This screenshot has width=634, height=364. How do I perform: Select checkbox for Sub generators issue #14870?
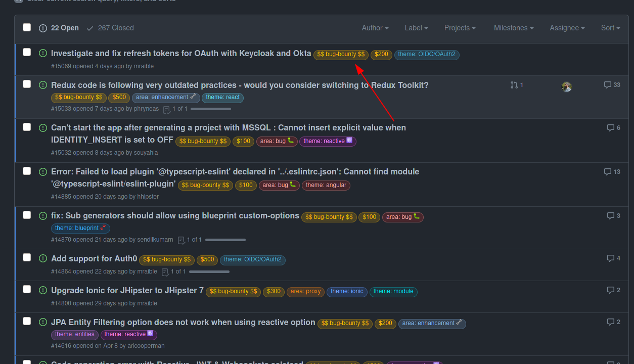click(x=27, y=215)
